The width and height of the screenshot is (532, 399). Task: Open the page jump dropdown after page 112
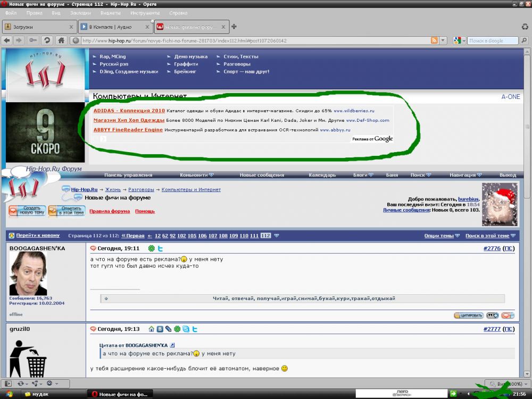[x=277, y=236]
